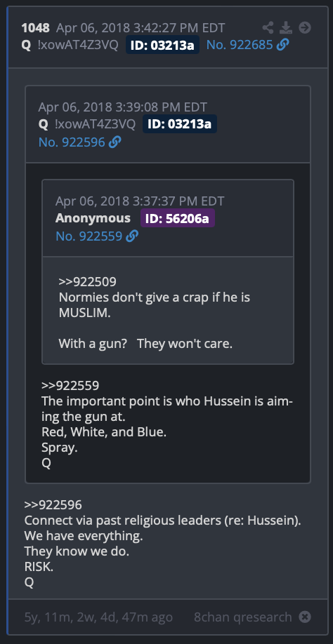
Task: Click the >>922559 reply reference
Action: [70, 386]
